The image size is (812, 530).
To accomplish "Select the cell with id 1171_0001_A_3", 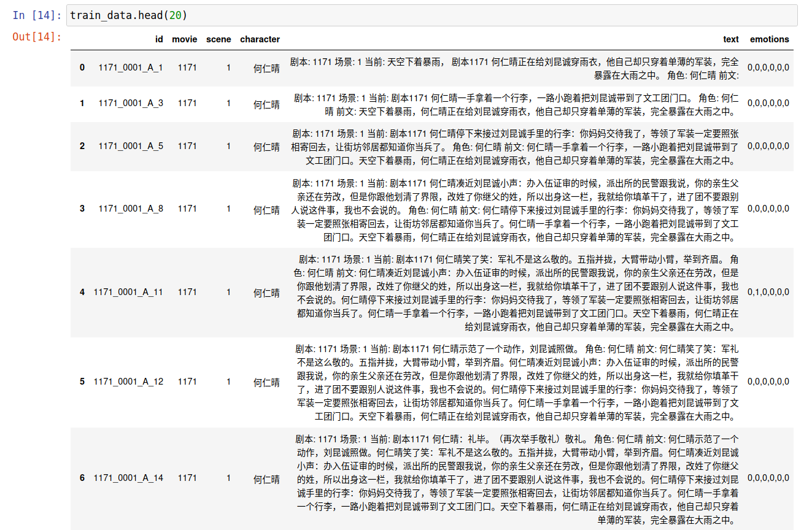I will pos(131,104).
